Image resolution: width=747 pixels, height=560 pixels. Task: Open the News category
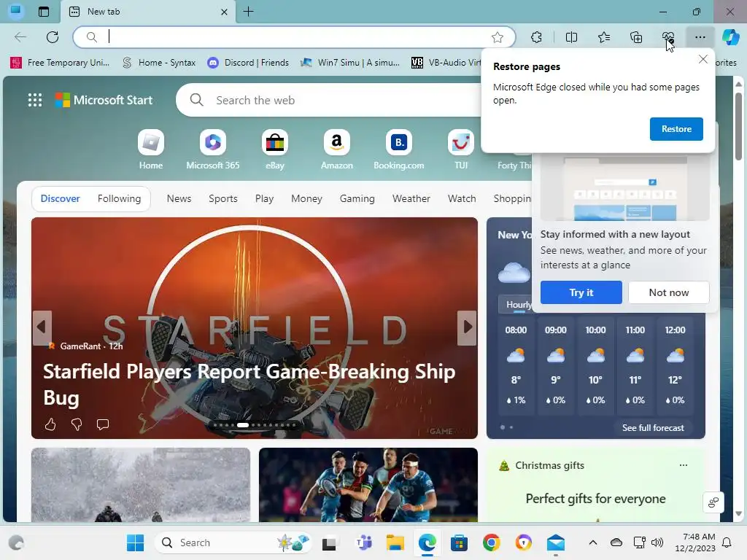pyautogui.click(x=179, y=198)
